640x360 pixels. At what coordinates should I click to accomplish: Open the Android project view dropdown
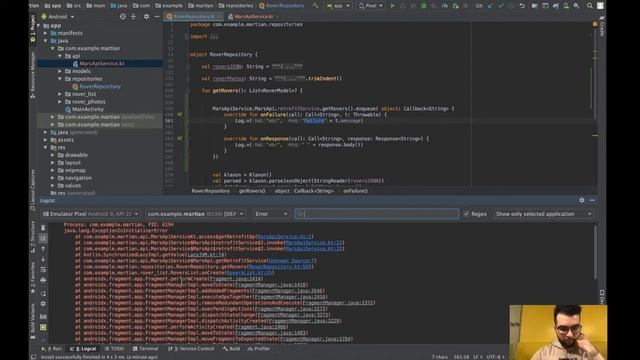coord(58,17)
